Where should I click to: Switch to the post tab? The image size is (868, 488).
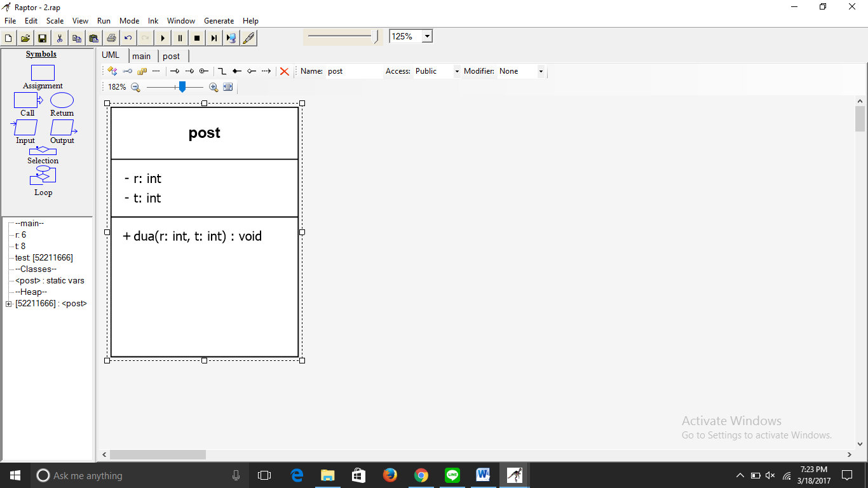(172, 56)
